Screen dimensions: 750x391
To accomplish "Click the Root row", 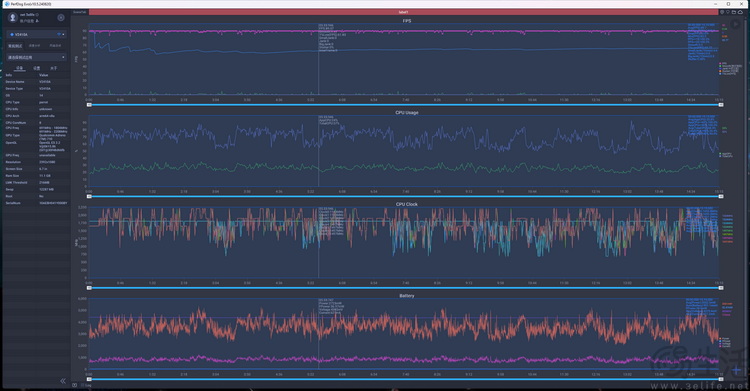I will 36,196.
